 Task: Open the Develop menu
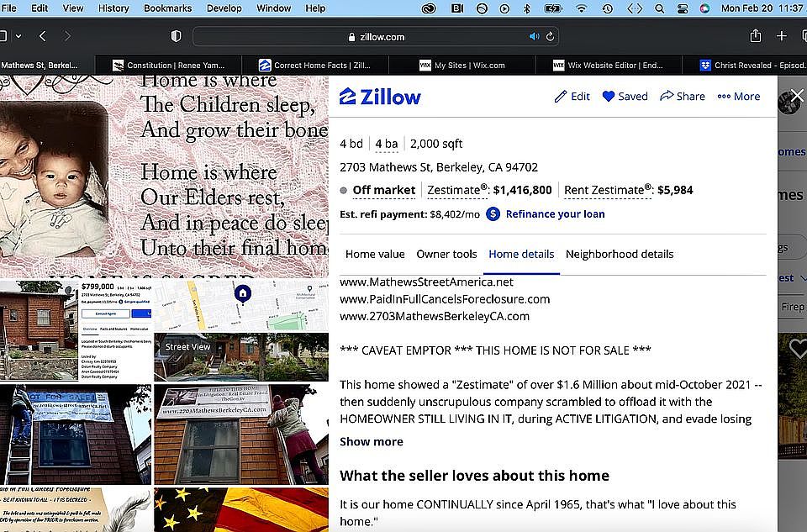pyautogui.click(x=224, y=8)
